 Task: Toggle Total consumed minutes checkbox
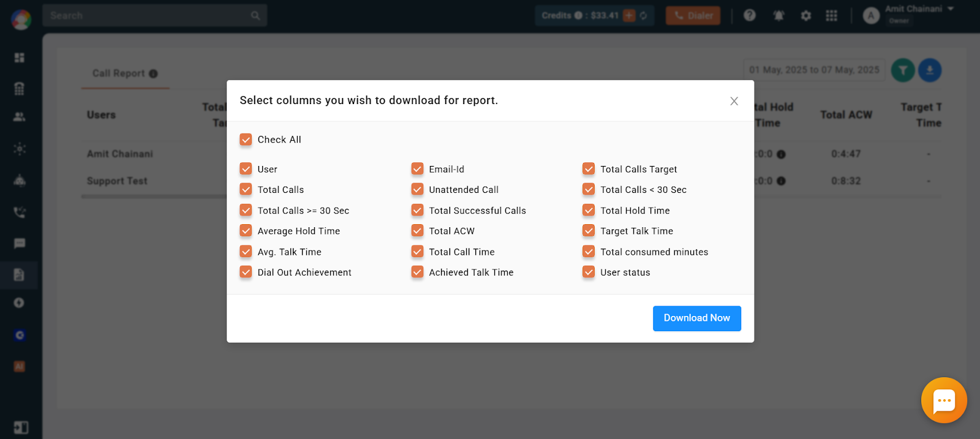coord(589,252)
